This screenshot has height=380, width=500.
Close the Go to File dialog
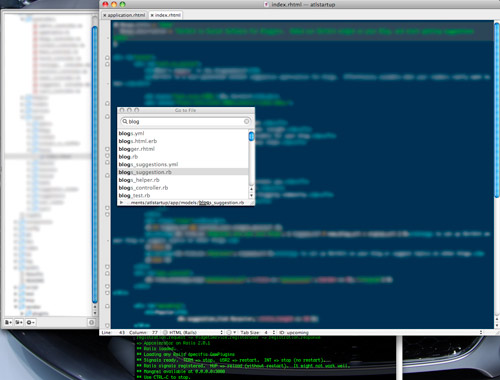(122, 110)
